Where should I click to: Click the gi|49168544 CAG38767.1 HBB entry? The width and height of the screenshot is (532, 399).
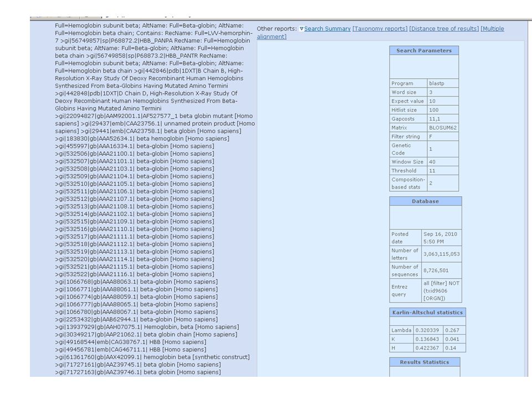[130, 342]
